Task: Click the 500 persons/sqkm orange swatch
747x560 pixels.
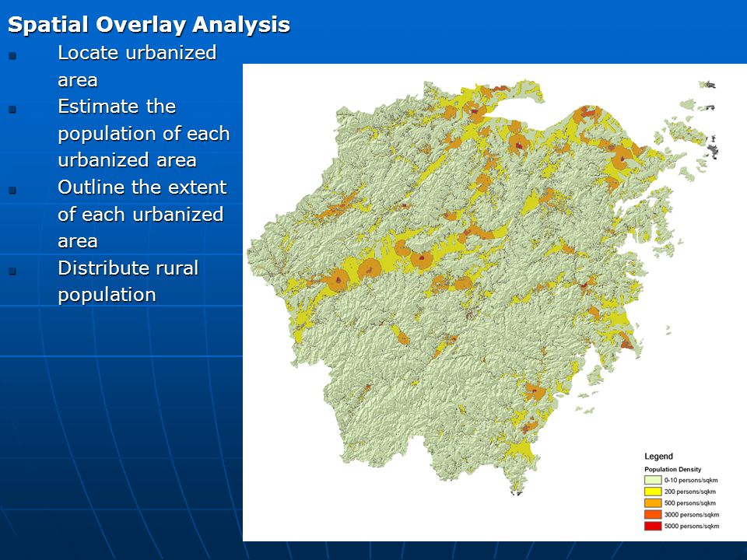Action: [x=653, y=503]
